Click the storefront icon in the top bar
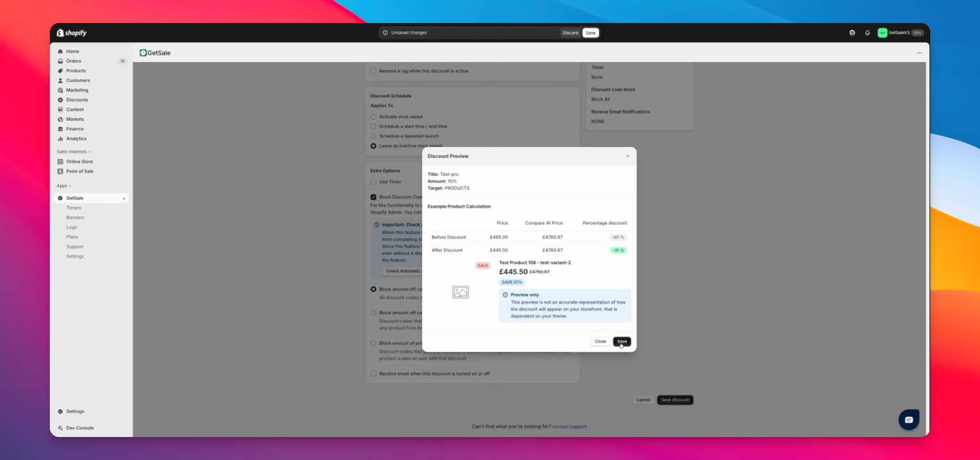The image size is (980, 460). coord(852,33)
